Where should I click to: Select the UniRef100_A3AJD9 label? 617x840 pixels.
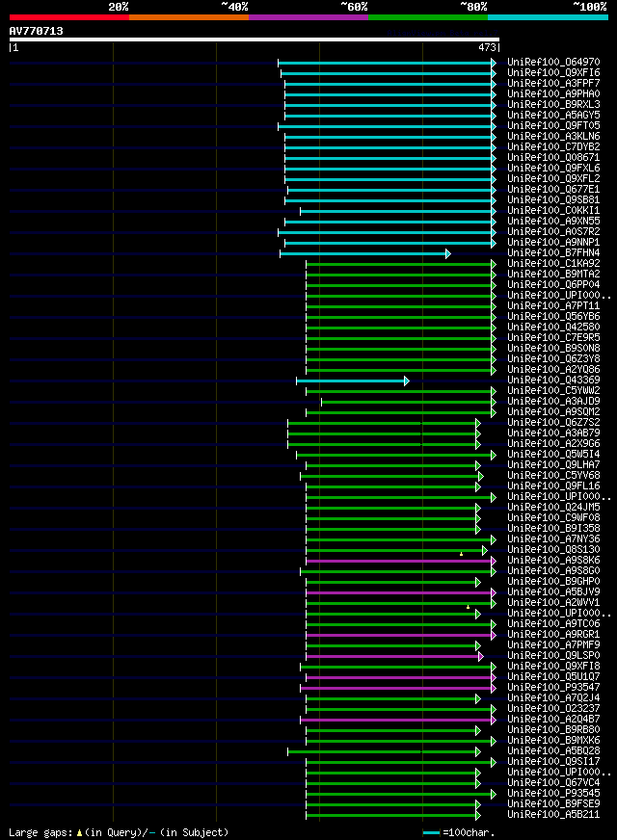(x=553, y=402)
